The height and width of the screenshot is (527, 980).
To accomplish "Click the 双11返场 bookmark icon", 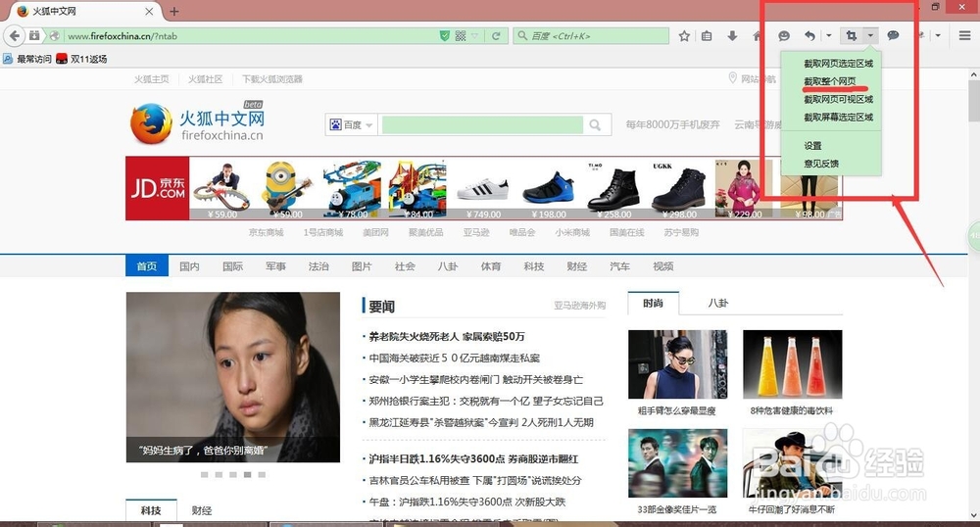I will (x=61, y=59).
